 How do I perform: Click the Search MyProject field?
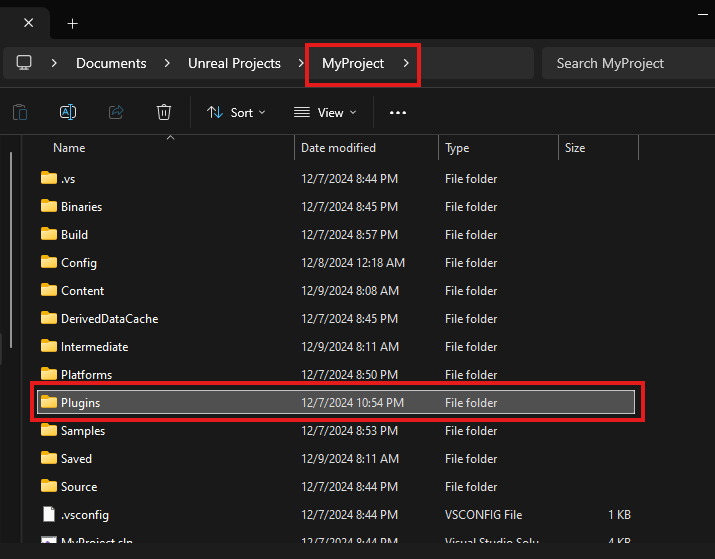pyautogui.click(x=625, y=63)
